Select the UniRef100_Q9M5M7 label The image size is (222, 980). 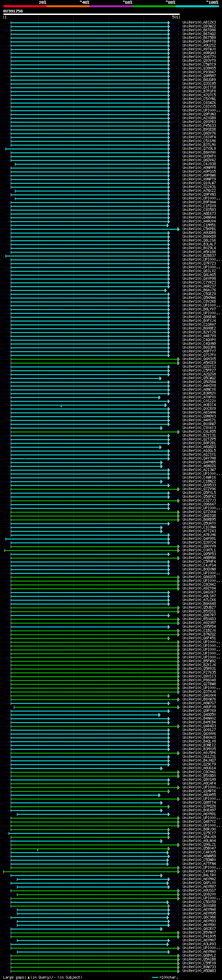[199, 76]
